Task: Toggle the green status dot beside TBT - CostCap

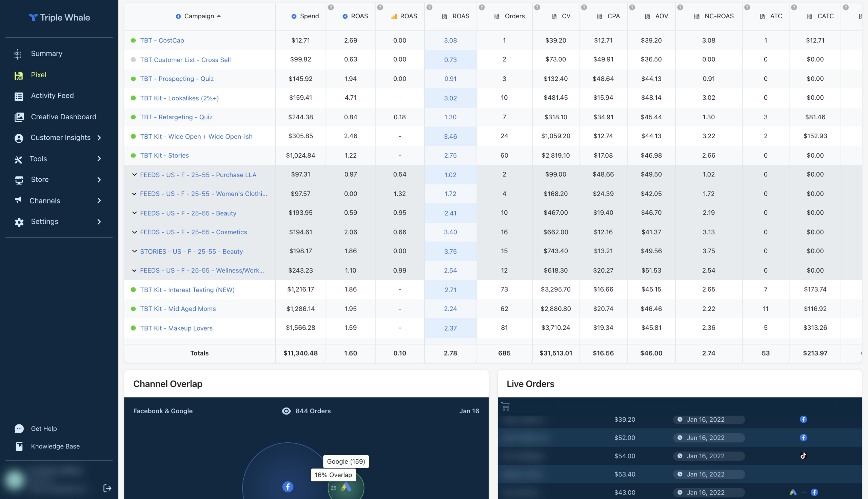Action: point(133,40)
